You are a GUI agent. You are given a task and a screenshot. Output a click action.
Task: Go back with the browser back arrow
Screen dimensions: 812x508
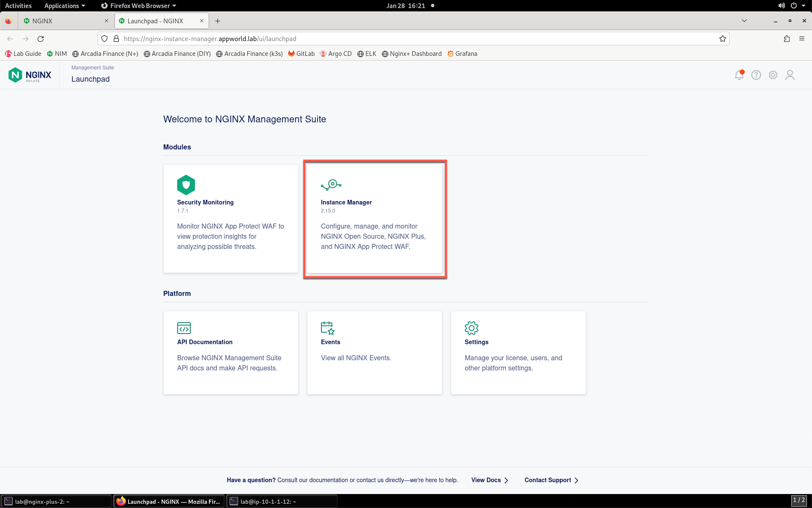[10, 39]
